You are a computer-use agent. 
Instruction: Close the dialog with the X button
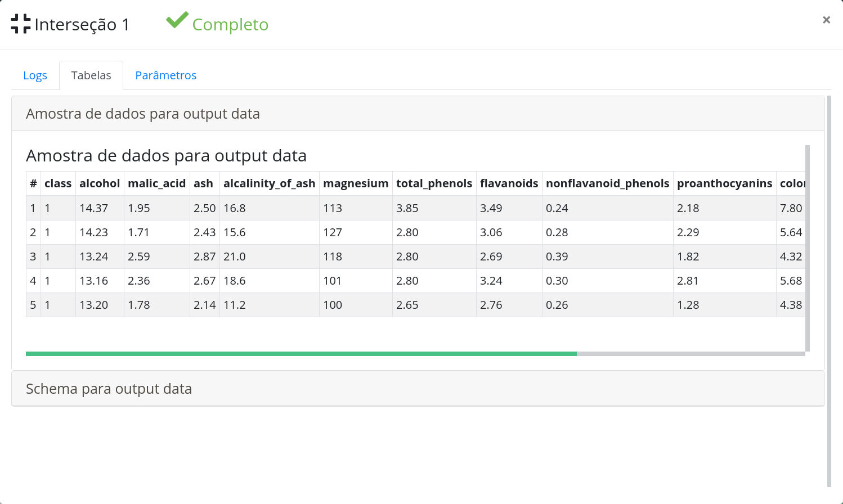point(826,20)
